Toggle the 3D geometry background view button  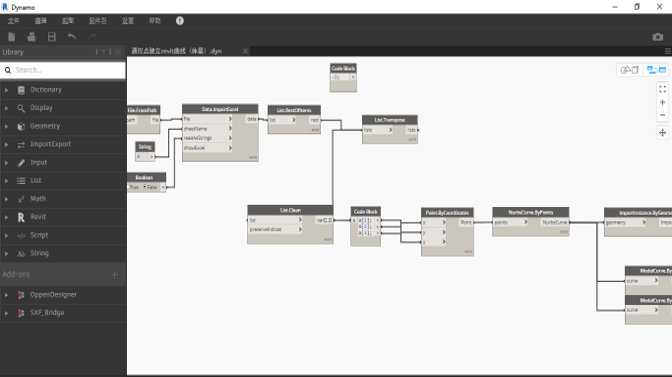click(630, 70)
